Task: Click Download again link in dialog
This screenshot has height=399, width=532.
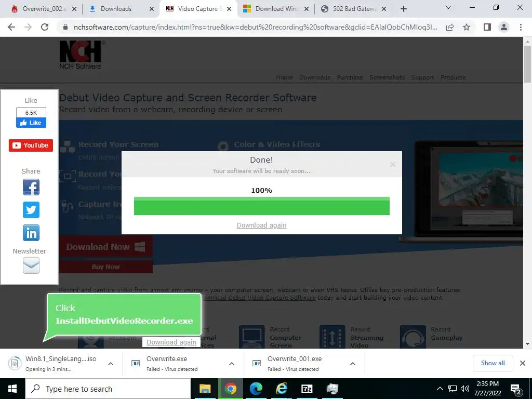Action: [262, 225]
